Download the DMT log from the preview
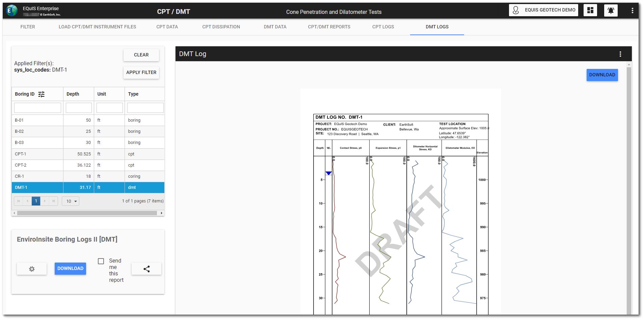Viewport: 644px width, 320px height. [x=602, y=75]
